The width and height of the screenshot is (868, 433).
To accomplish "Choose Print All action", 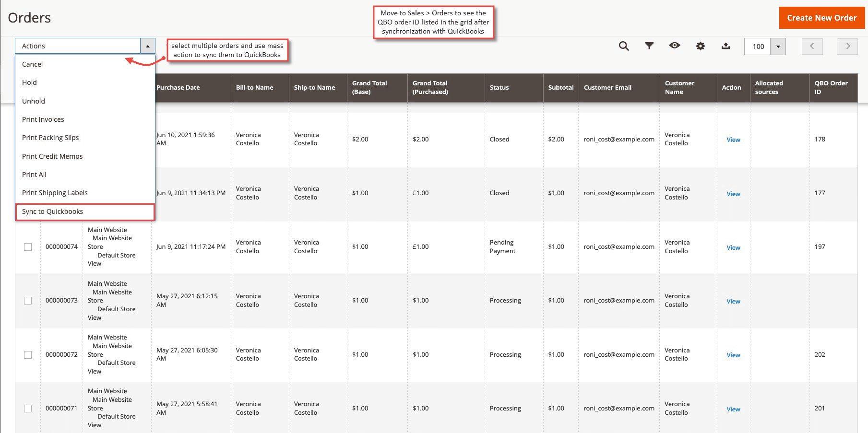I will tap(85, 175).
